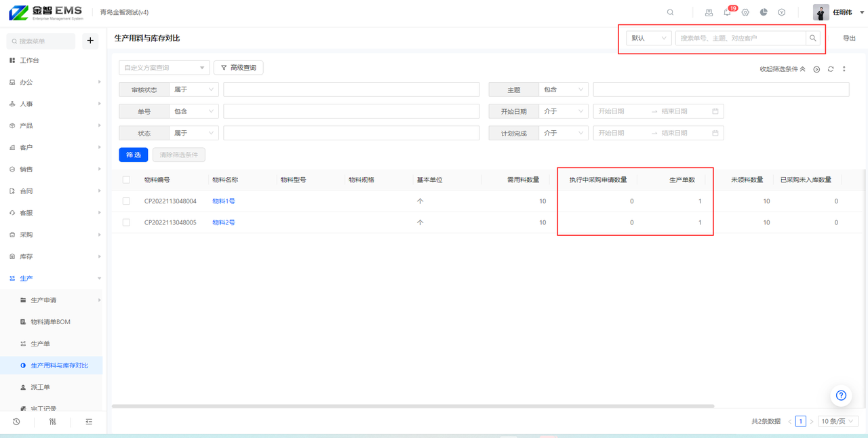Click calendar icon in 开始日期 range field

tap(715, 111)
